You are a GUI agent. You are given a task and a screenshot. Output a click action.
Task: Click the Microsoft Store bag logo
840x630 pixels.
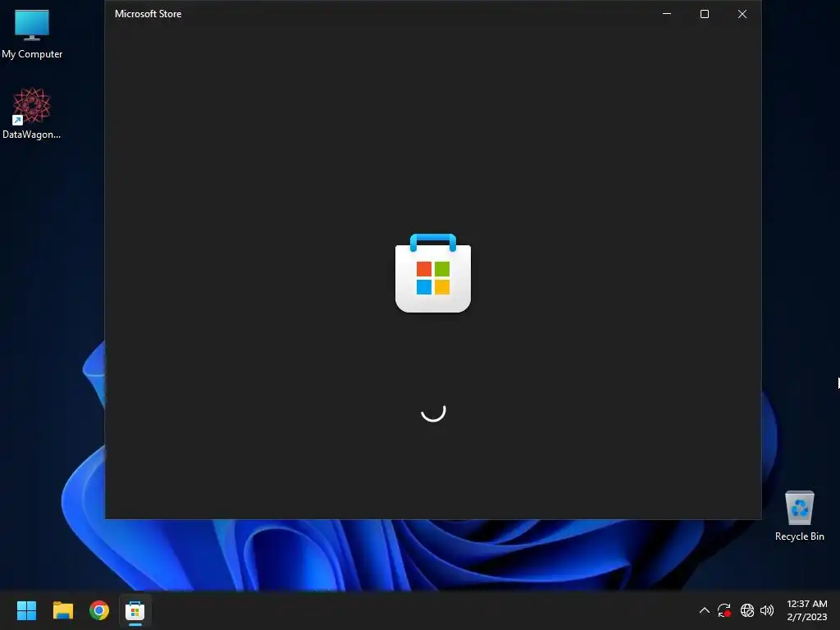[433, 272]
